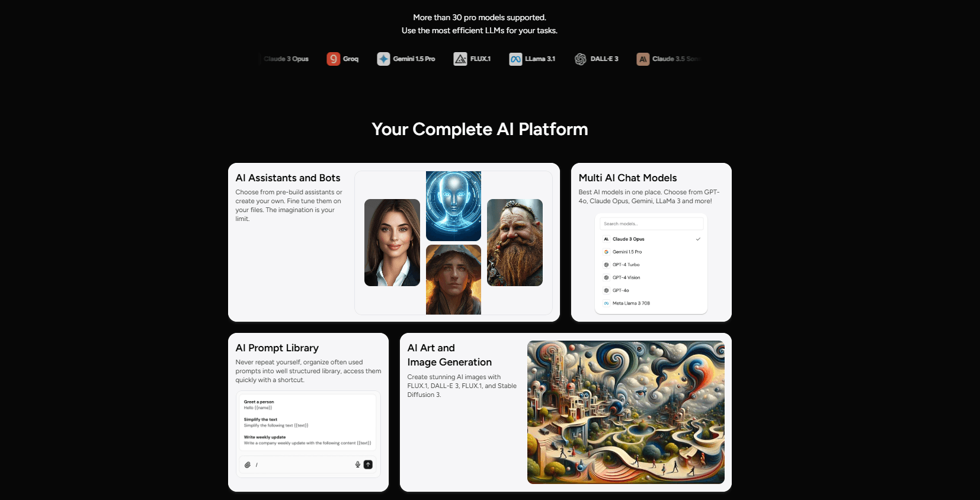Click the microphone voice input icon
Image resolution: width=980 pixels, height=500 pixels.
pyautogui.click(x=358, y=464)
